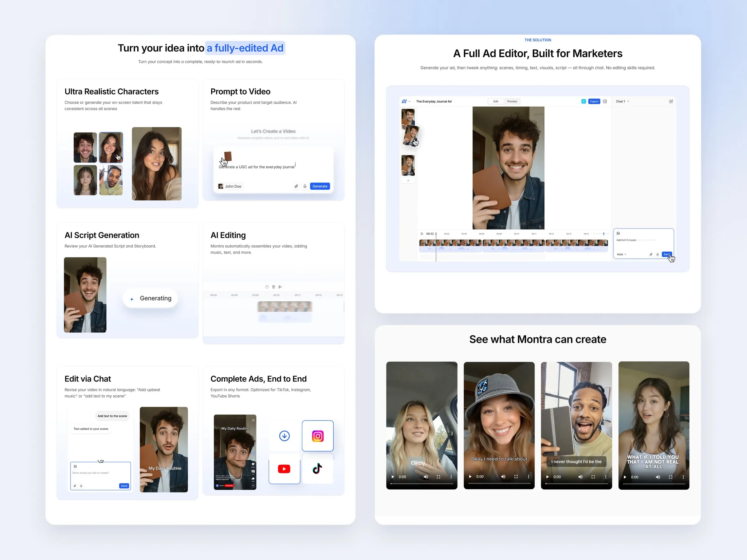Open more options on the car 'Okay,' video
The width and height of the screenshot is (747, 560).
[x=451, y=477]
